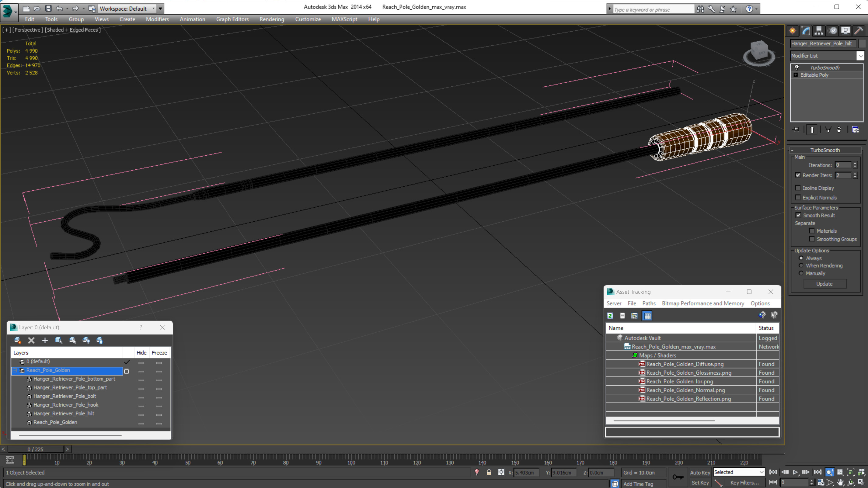This screenshot has height=488, width=868.
Task: Click the TurboSmooth Iterations value field
Action: 843,165
